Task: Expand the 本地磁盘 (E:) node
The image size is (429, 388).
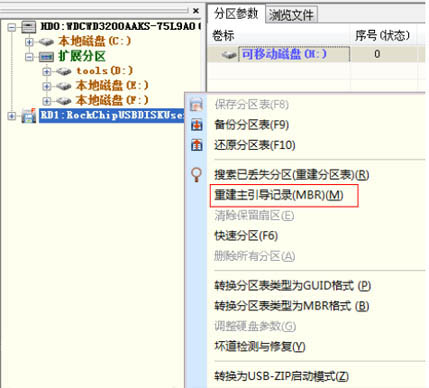Action: pyautogui.click(x=46, y=86)
